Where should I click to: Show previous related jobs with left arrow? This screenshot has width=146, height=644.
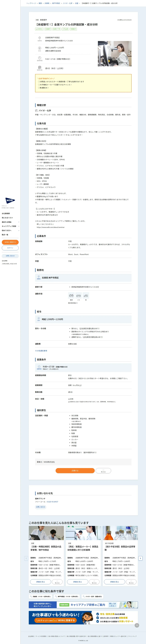[26, 558]
